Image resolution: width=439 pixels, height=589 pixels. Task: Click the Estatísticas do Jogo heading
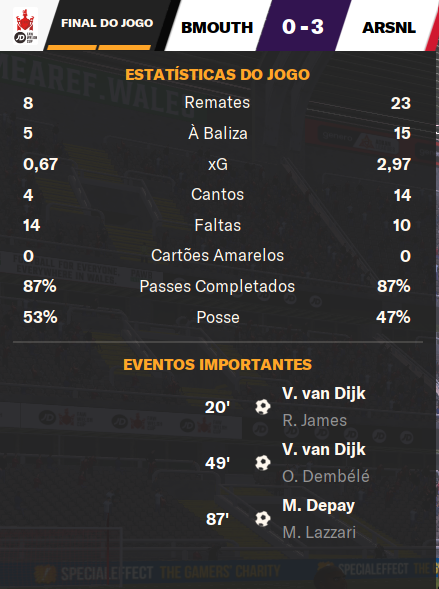[x=217, y=74]
